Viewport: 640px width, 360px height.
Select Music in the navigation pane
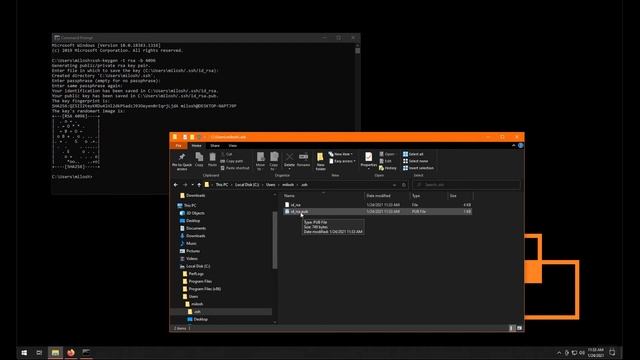pos(188,243)
